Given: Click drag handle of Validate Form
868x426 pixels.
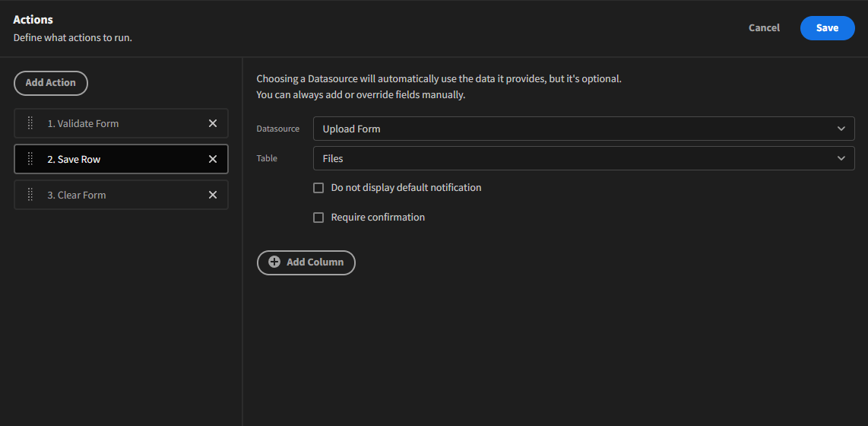Looking at the screenshot, I should click(x=30, y=123).
